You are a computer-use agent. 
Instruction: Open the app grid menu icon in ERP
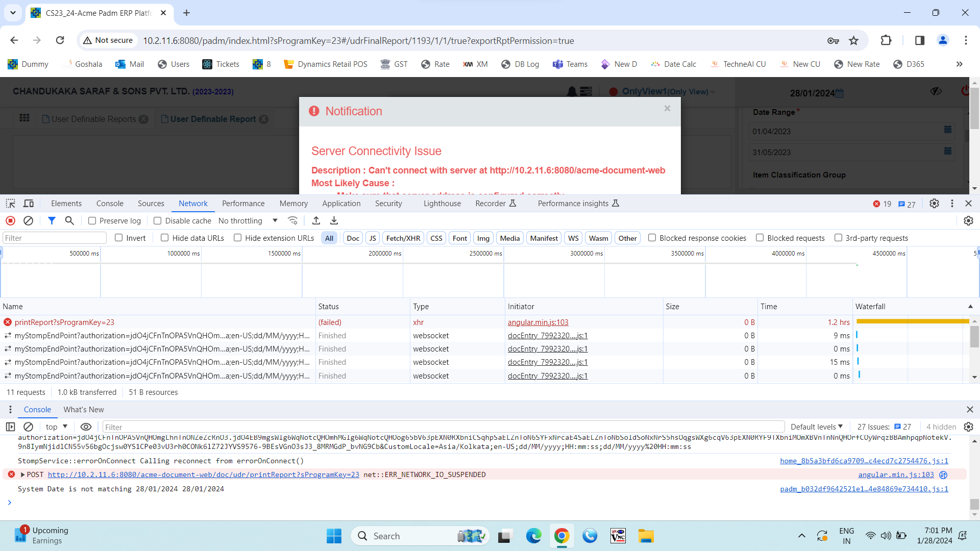tap(24, 118)
